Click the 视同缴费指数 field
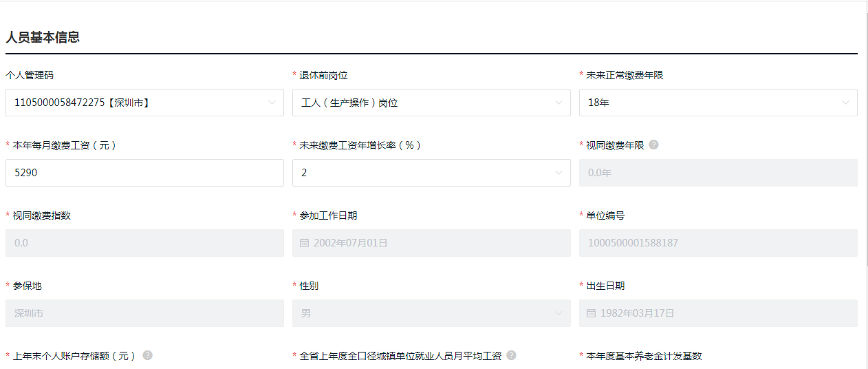The width and height of the screenshot is (868, 369). (144, 243)
